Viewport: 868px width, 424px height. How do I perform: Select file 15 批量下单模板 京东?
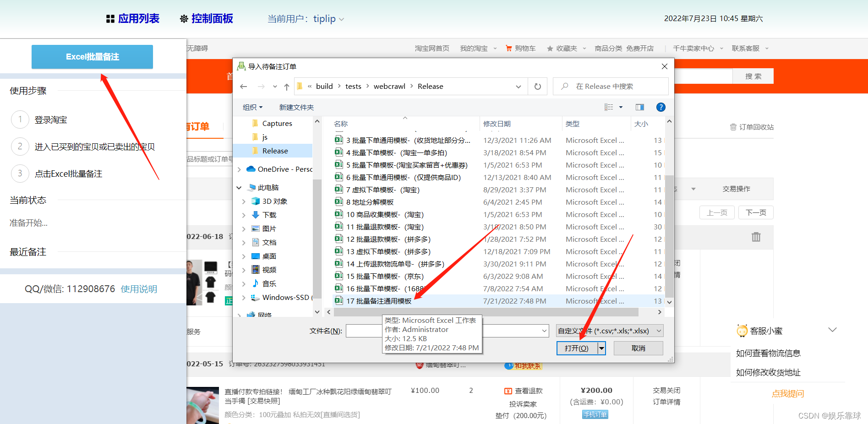(x=385, y=277)
